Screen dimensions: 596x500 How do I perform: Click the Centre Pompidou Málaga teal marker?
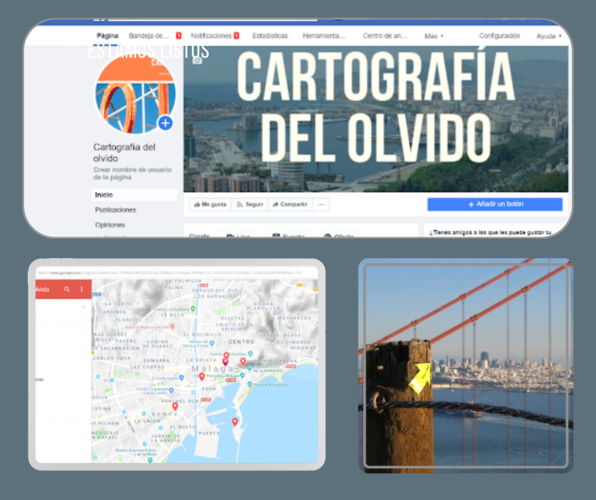tap(242, 375)
